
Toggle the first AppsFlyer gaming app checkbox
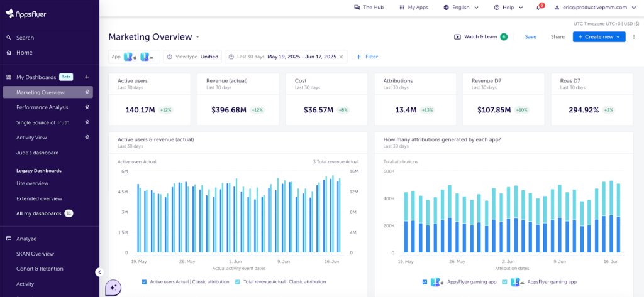pyautogui.click(x=425, y=282)
